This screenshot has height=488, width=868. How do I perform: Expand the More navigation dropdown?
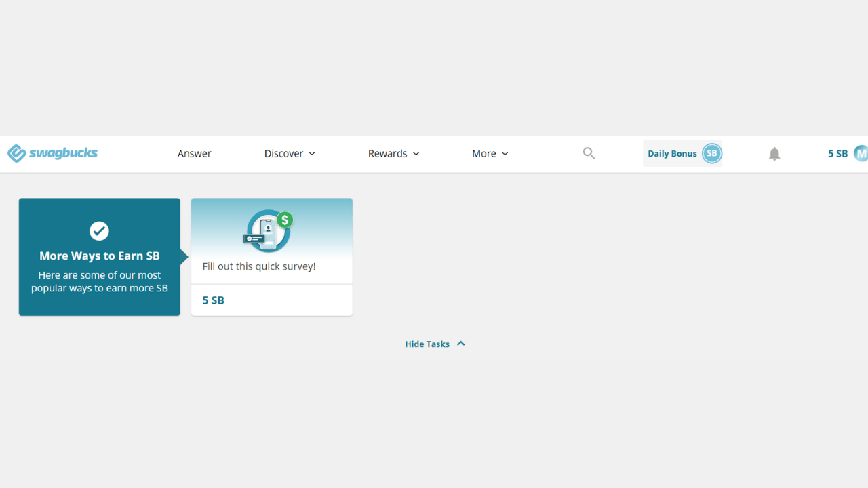[490, 153]
